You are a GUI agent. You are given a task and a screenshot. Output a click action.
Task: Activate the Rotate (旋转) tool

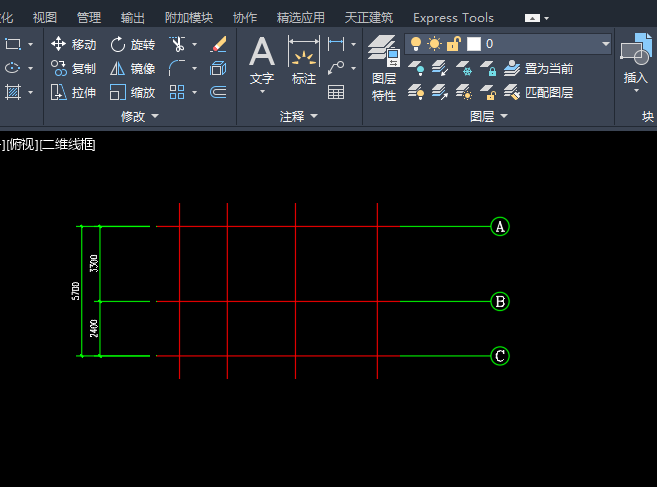click(132, 44)
